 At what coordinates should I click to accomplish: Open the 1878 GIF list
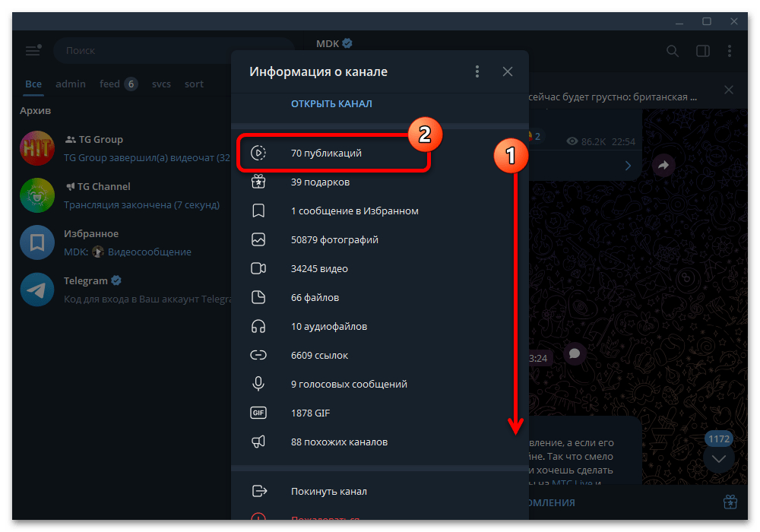tap(379, 413)
